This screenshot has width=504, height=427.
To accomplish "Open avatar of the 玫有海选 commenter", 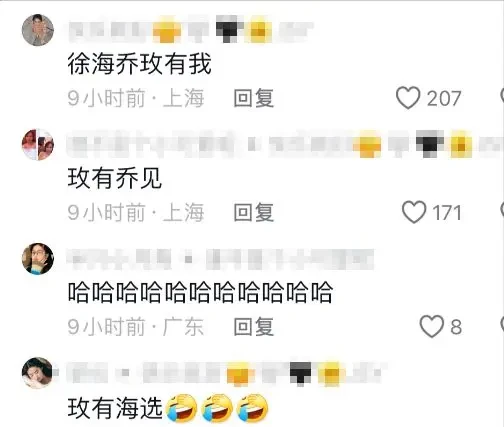I will click(x=38, y=373).
